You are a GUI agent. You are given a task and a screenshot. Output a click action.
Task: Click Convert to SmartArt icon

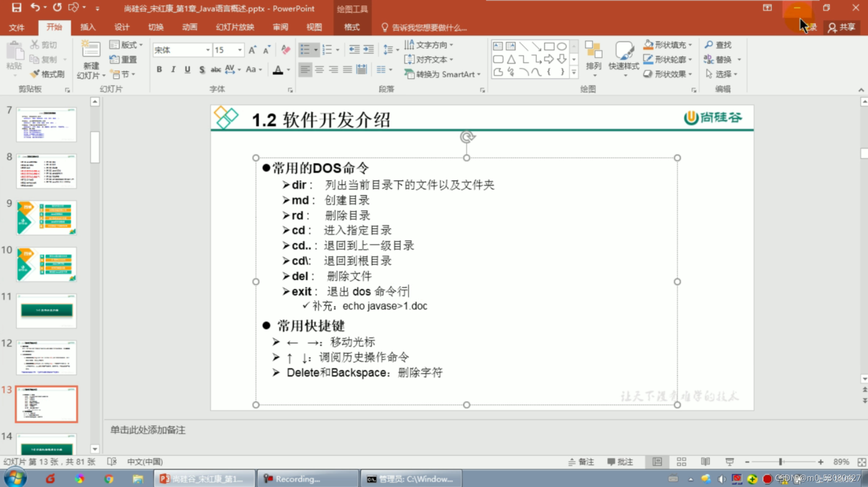(409, 74)
